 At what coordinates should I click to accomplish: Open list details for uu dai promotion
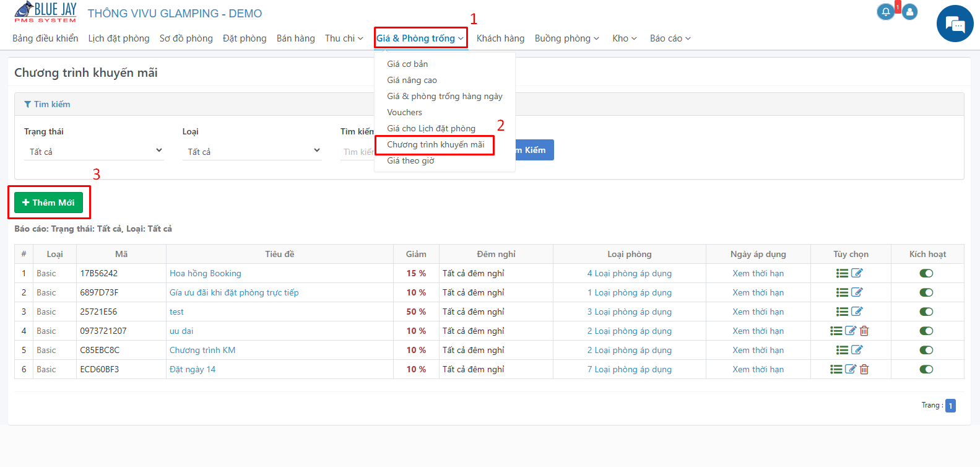point(836,331)
